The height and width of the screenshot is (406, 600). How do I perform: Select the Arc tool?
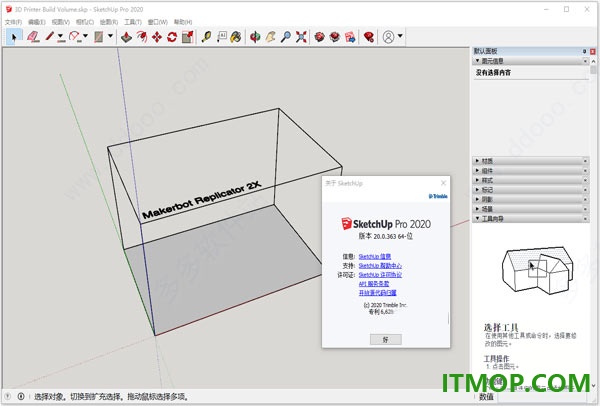pyautogui.click(x=74, y=37)
